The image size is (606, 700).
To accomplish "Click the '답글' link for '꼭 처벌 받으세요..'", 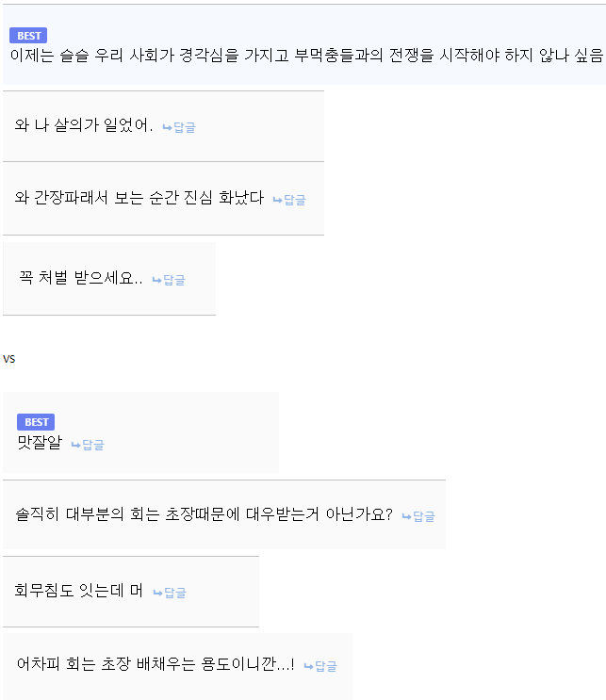I will pos(174,280).
